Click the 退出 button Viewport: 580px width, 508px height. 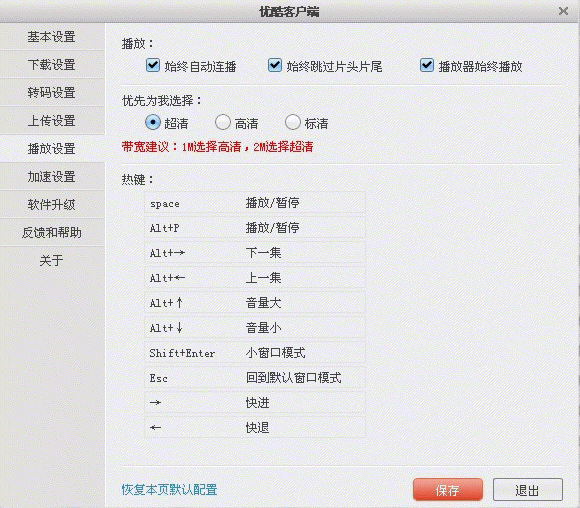pyautogui.click(x=528, y=490)
